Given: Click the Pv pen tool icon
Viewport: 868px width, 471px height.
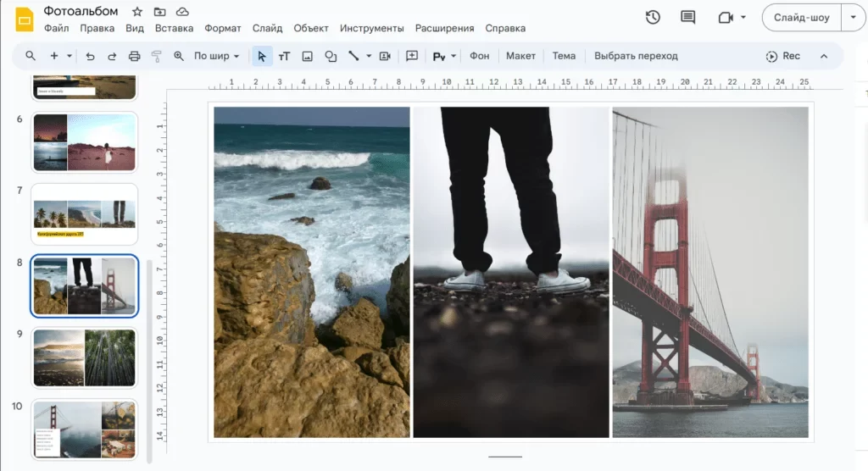Looking at the screenshot, I should point(439,56).
